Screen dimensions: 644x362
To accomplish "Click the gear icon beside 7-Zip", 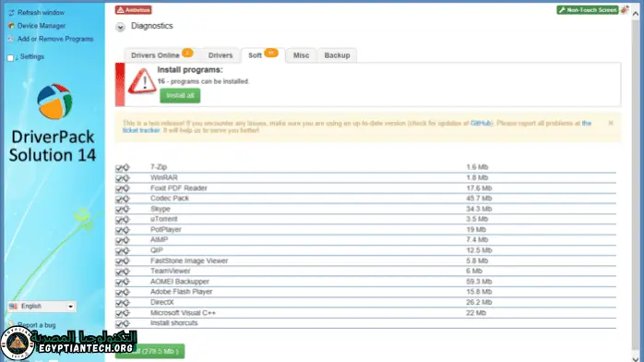I will pos(126,167).
